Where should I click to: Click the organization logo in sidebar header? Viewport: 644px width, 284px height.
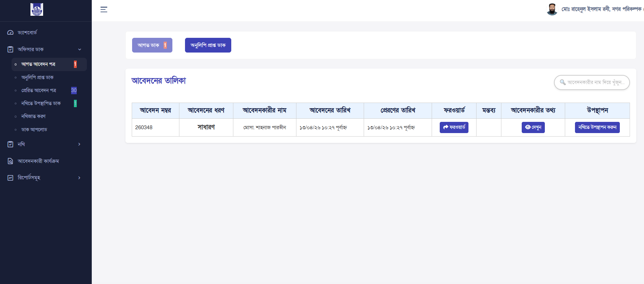click(37, 9)
